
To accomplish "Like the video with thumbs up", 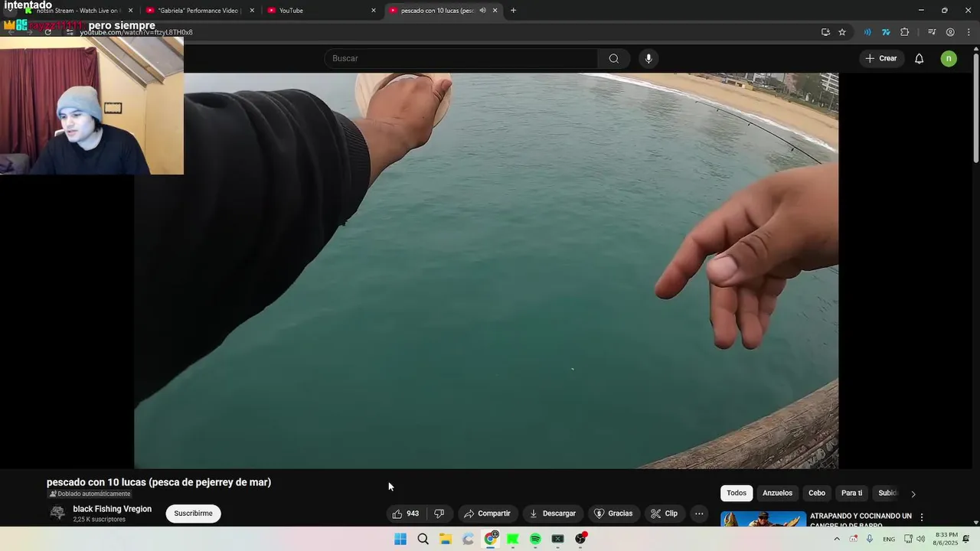I will (405, 514).
